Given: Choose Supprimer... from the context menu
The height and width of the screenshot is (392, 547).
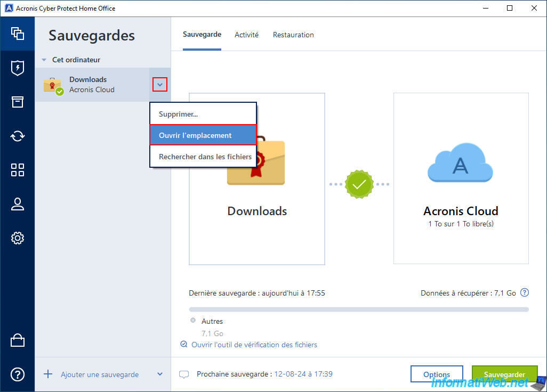Looking at the screenshot, I should (203, 114).
